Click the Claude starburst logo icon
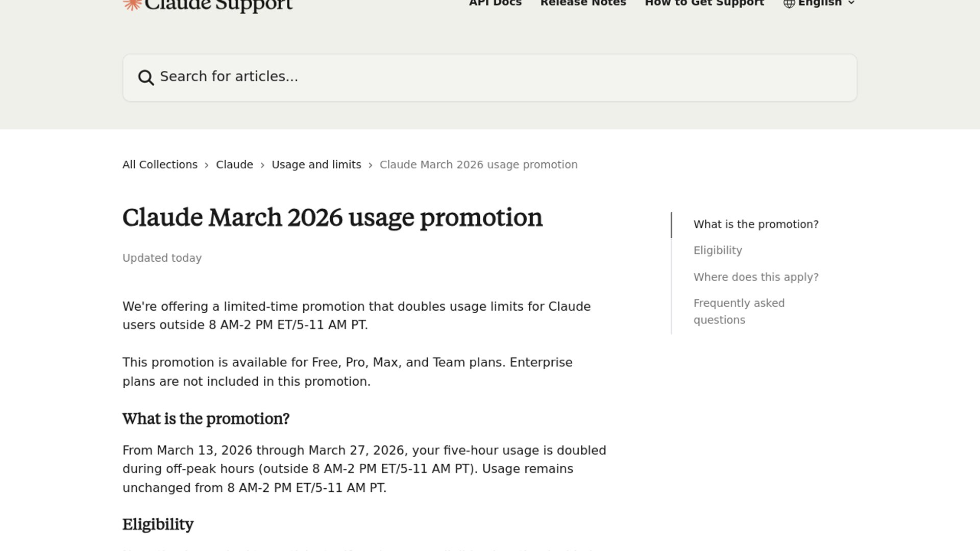Screen dimensions: 980x551 tap(132, 4)
